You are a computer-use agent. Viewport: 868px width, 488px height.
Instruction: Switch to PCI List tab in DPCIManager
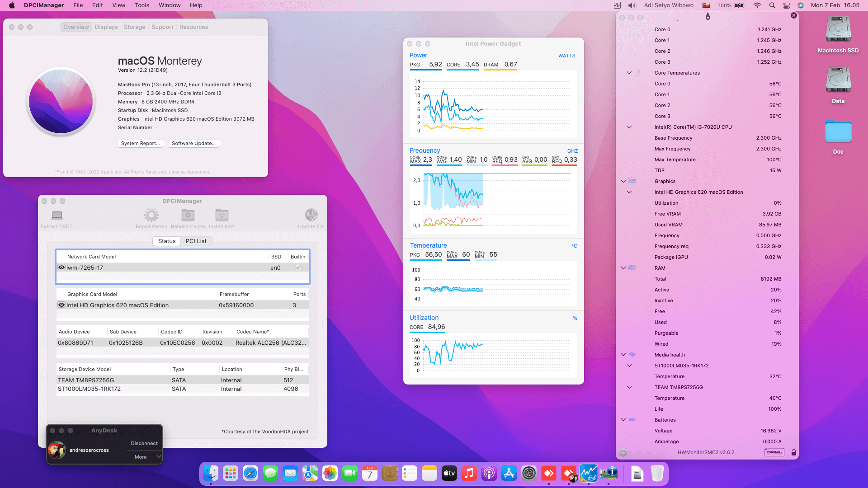[196, 241]
